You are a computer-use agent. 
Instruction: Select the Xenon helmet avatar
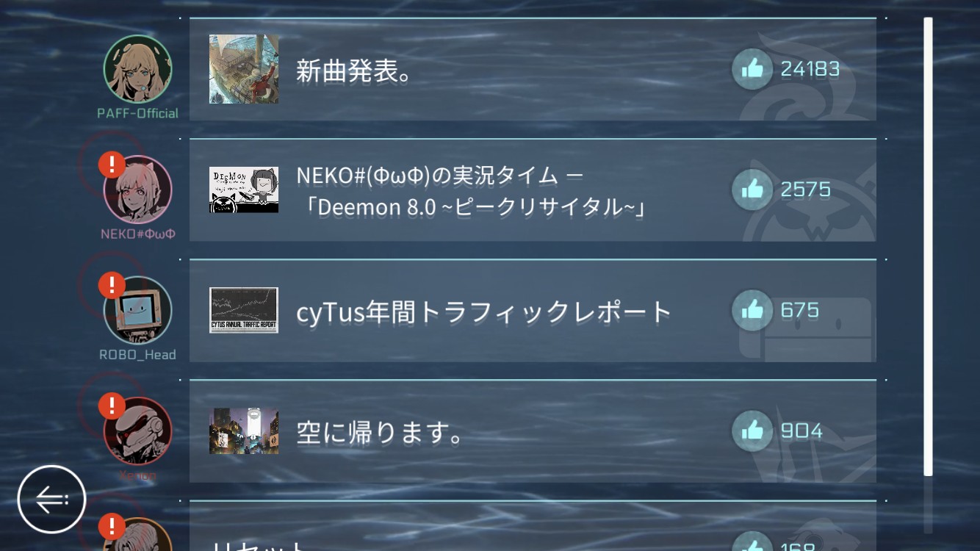[137, 431]
